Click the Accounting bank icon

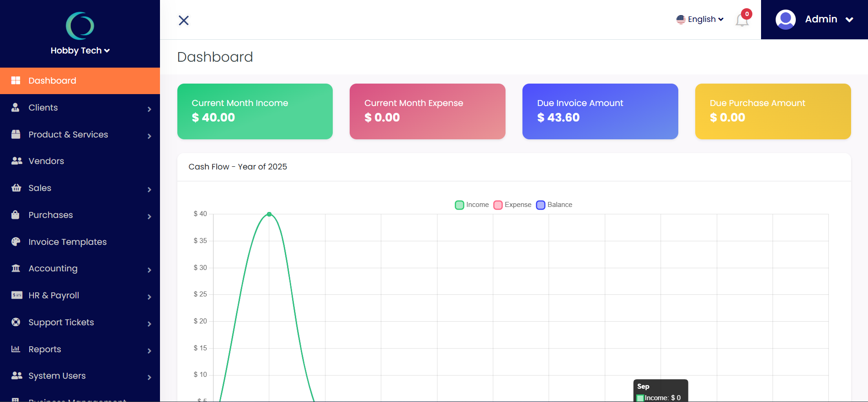(16, 268)
